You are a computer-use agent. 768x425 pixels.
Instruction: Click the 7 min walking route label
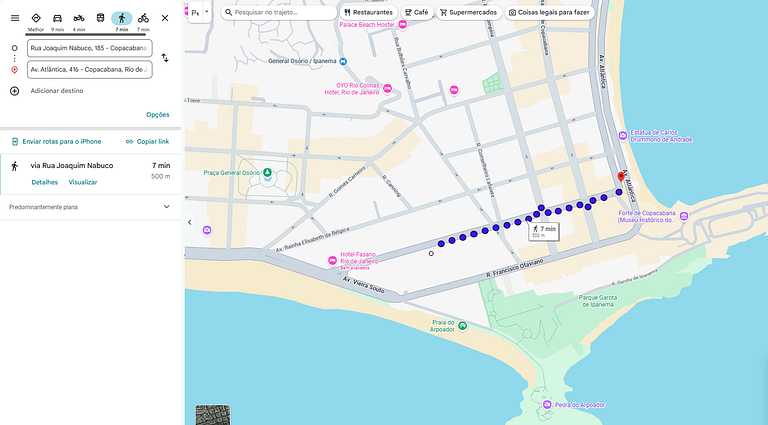coord(544,231)
